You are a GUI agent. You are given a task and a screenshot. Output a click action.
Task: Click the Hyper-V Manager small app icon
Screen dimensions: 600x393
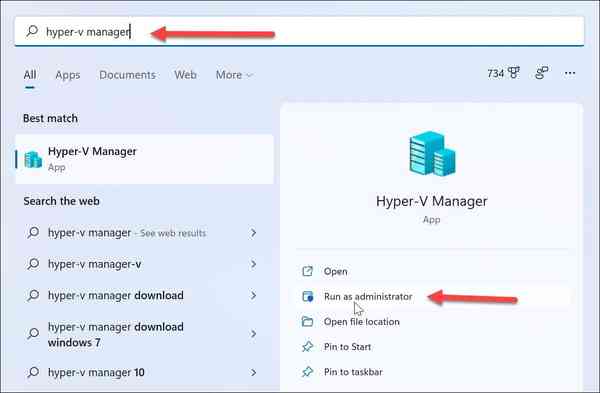point(33,159)
